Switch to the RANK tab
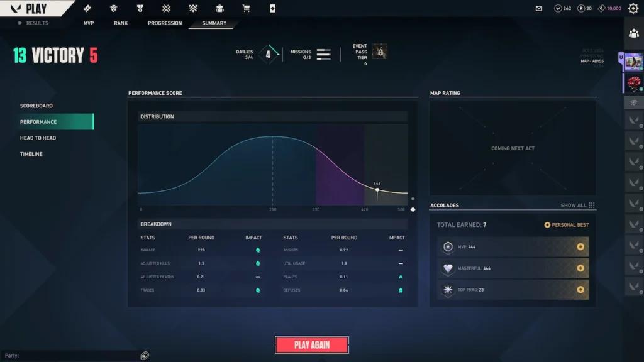Viewport: 644px width, 362px height. coord(121,23)
